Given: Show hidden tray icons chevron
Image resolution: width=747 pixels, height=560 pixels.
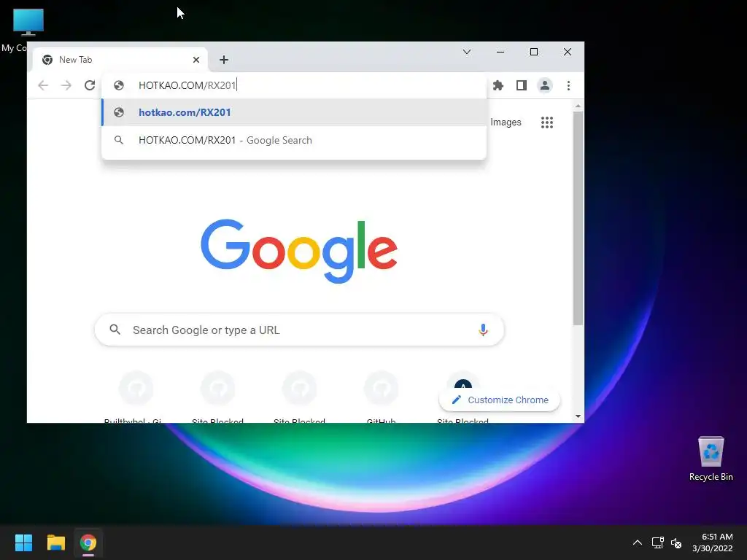Looking at the screenshot, I should (638, 542).
